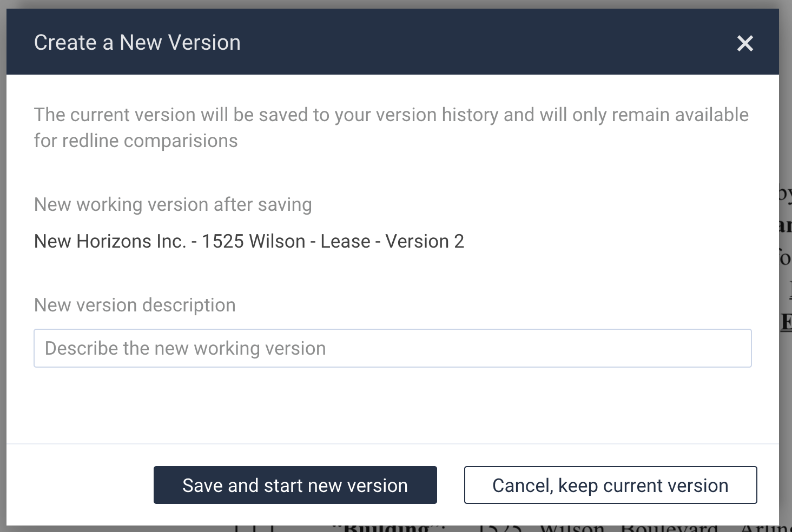
Task: Click the word 'Lease' in the version name
Action: click(x=345, y=241)
